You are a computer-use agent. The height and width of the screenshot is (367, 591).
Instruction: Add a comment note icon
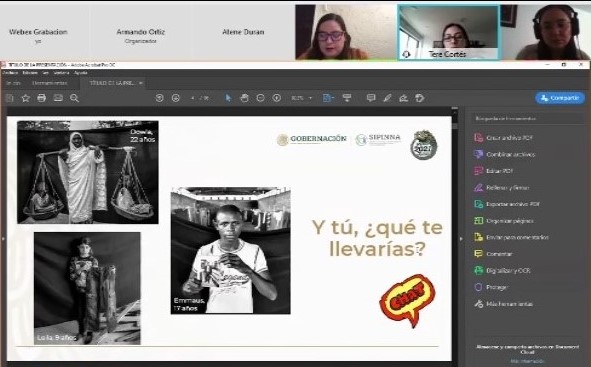pyautogui.click(x=371, y=98)
